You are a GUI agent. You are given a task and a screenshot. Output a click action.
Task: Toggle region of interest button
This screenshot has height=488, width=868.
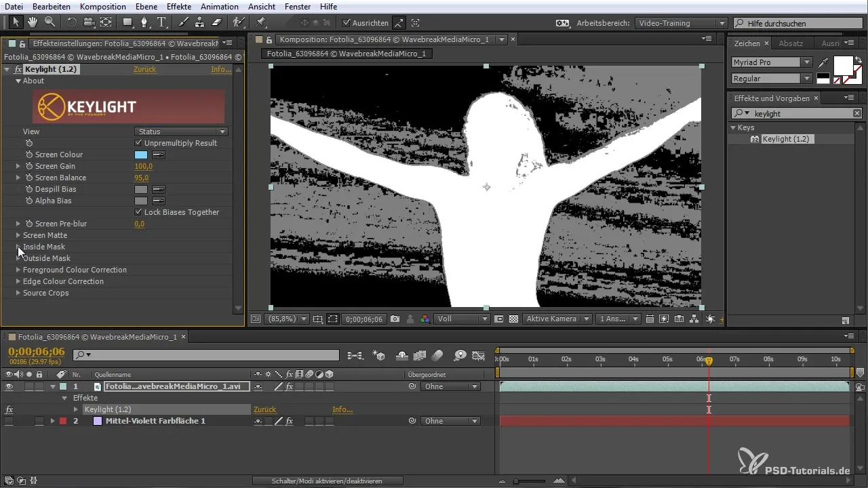point(499,319)
